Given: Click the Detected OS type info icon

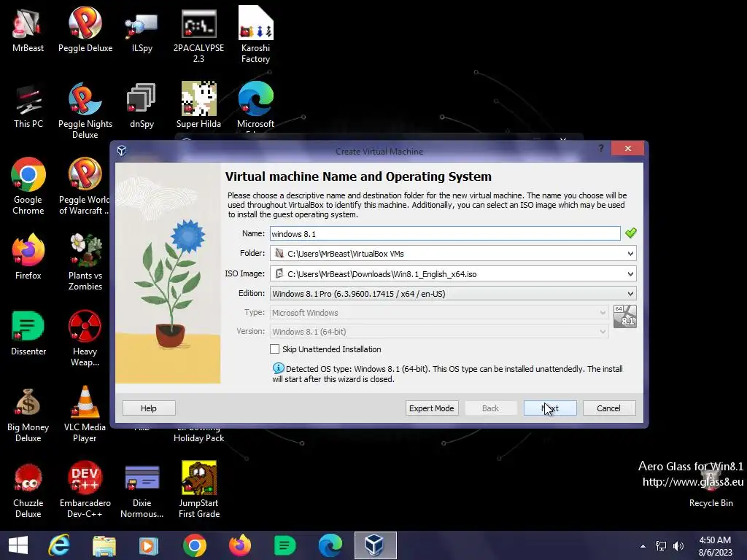Looking at the screenshot, I should pyautogui.click(x=278, y=368).
